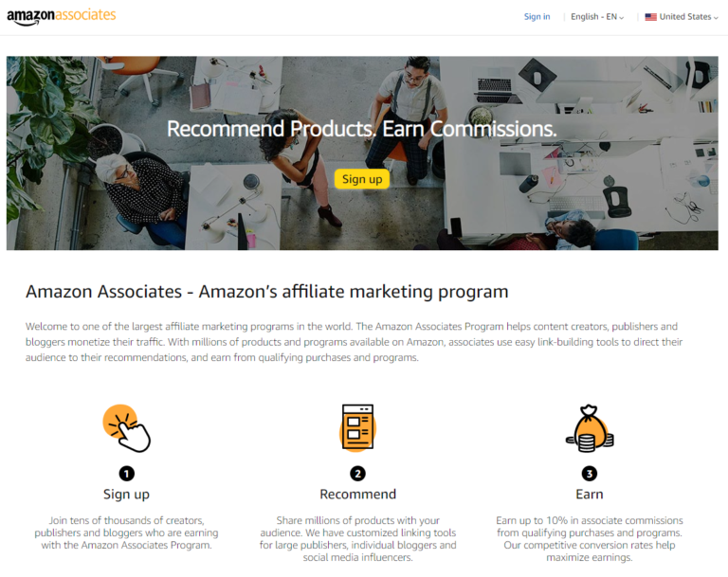Click the United States flag icon

pos(650,17)
